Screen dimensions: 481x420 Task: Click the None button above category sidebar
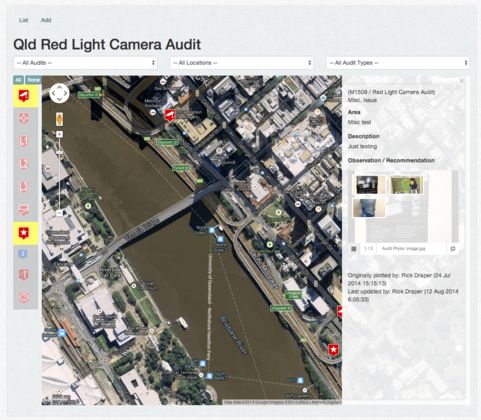coord(33,80)
